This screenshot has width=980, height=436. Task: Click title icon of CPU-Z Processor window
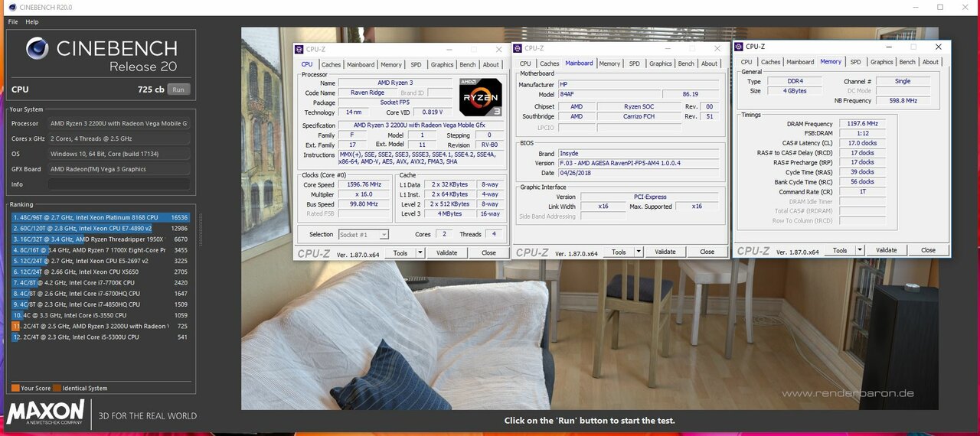click(x=300, y=49)
